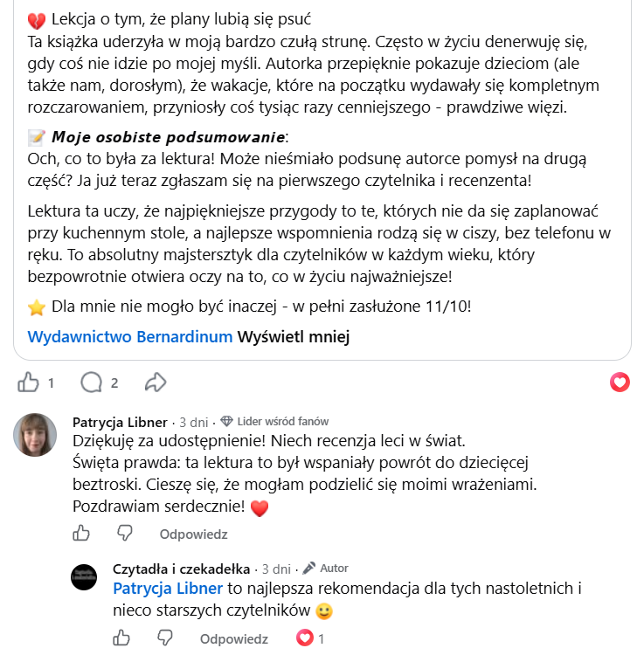Image resolution: width=644 pixels, height=655 pixels.
Task: Collapse post with Wyświetl mniej
Action: 294,337
